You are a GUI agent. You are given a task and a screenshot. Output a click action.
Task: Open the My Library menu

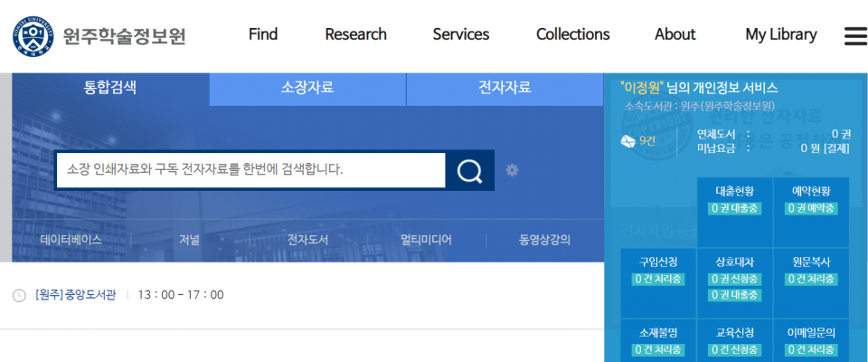pyautogui.click(x=780, y=34)
